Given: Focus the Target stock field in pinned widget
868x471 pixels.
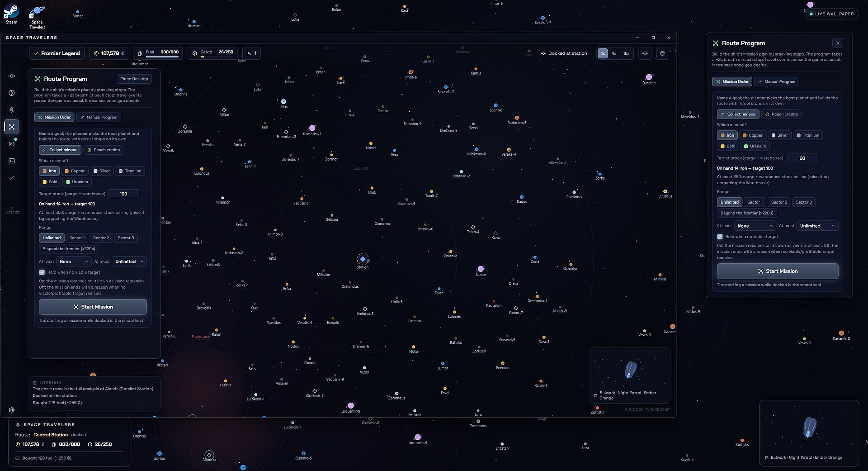Looking at the screenshot, I should (801, 158).
